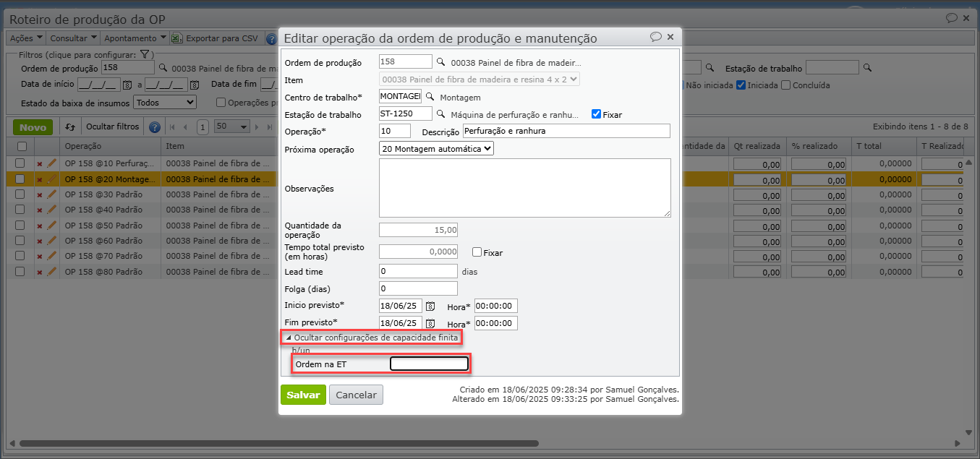Viewport: 980px width, 459px height.
Task: Click the horizontal scrollbar at the bottom
Action: click(x=279, y=443)
